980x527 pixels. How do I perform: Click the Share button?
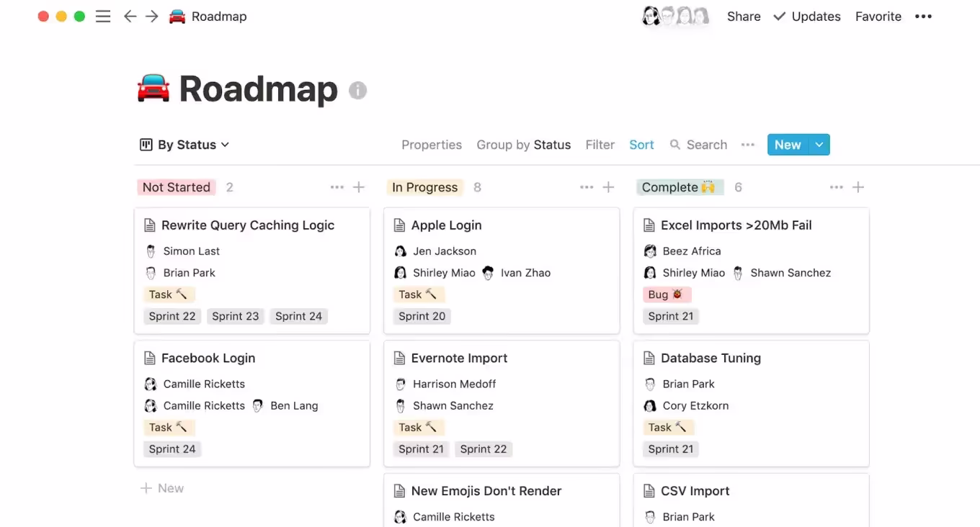pyautogui.click(x=744, y=17)
